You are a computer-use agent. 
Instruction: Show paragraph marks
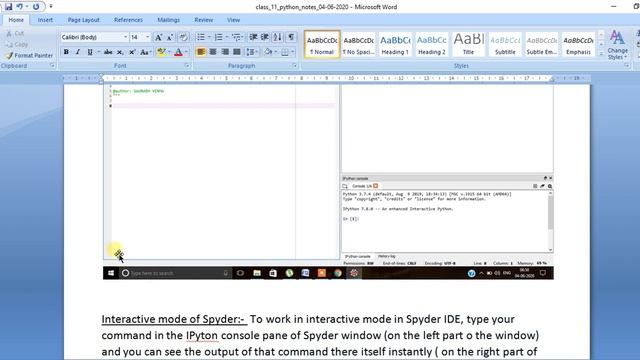pyautogui.click(x=291, y=37)
